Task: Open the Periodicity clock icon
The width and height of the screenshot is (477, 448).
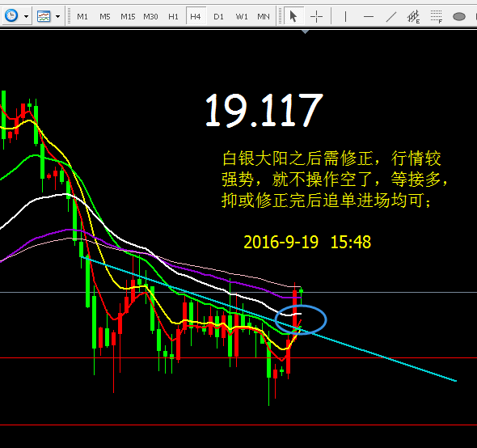Action: pyautogui.click(x=11, y=16)
